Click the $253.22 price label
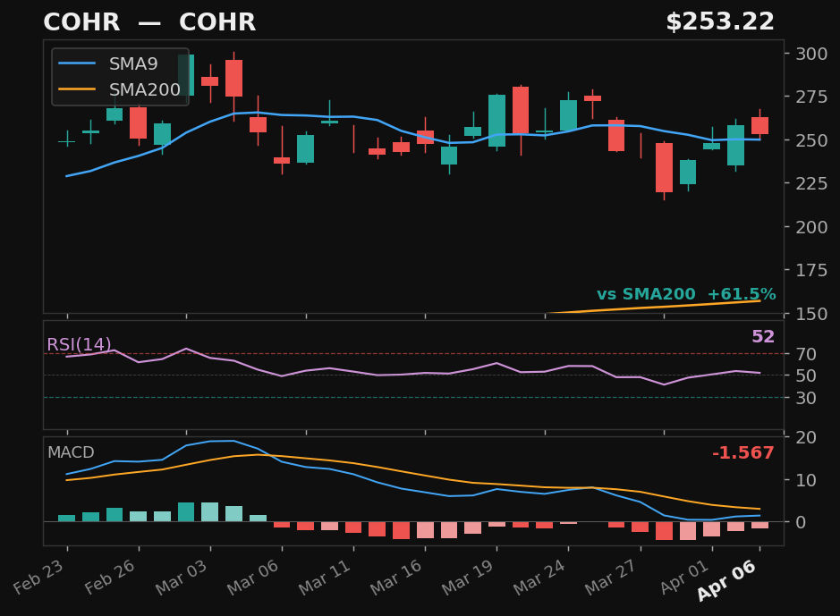 tap(720, 22)
